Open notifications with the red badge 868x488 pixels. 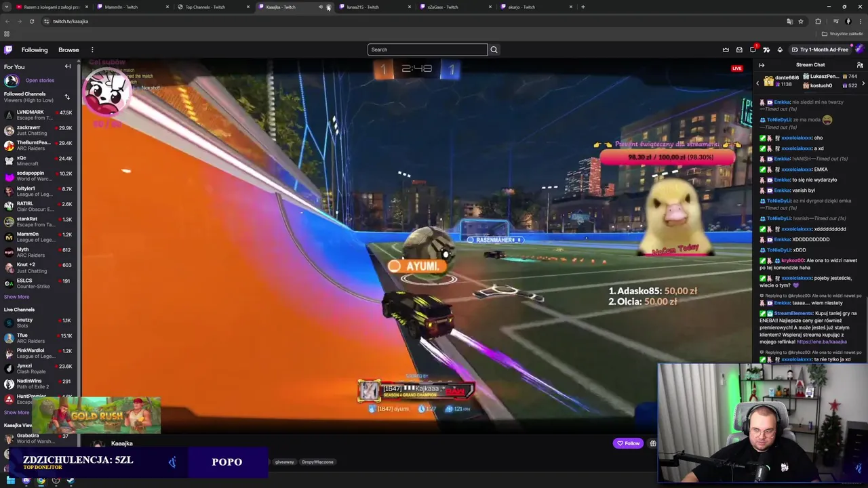753,49
